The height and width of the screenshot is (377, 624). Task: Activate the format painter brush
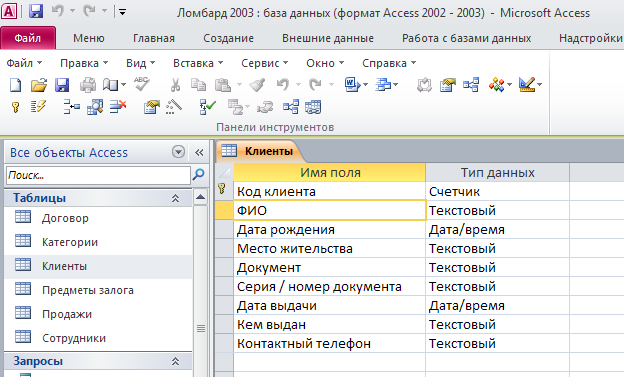click(x=257, y=85)
